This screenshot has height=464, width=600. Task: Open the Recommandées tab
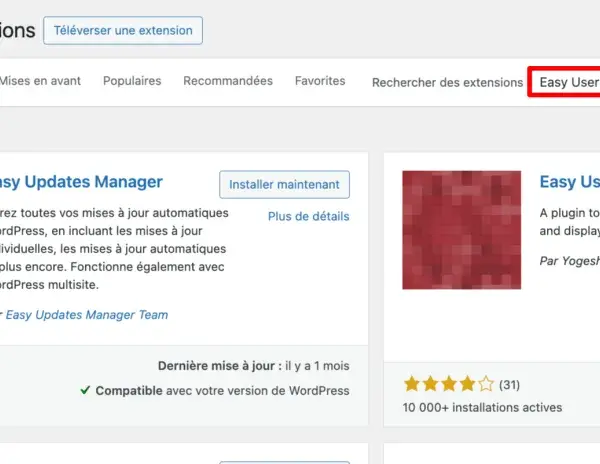coord(228,81)
